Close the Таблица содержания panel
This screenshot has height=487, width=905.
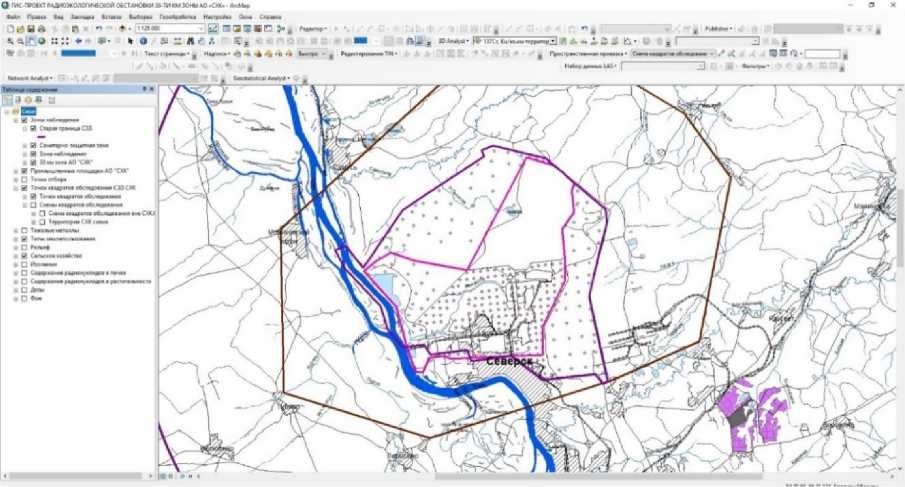152,89
